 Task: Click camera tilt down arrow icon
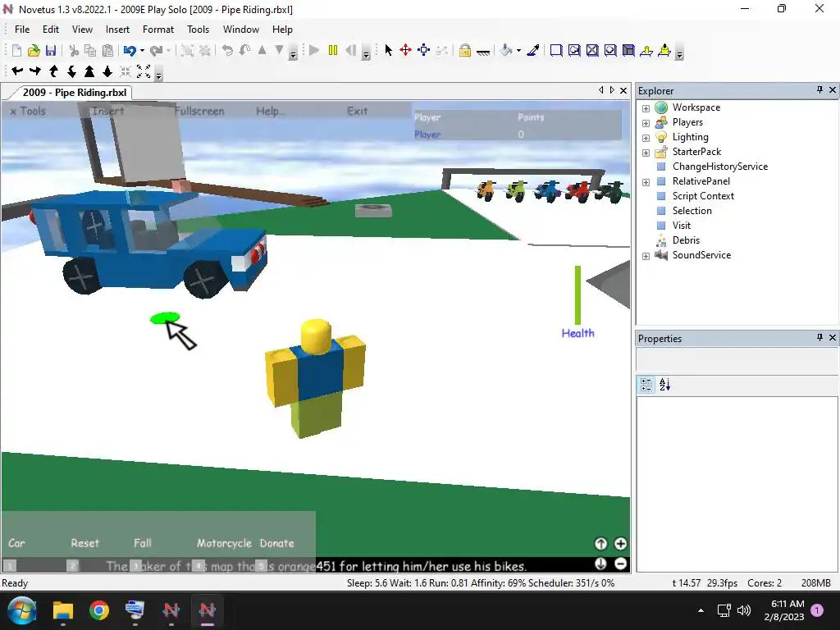71,71
